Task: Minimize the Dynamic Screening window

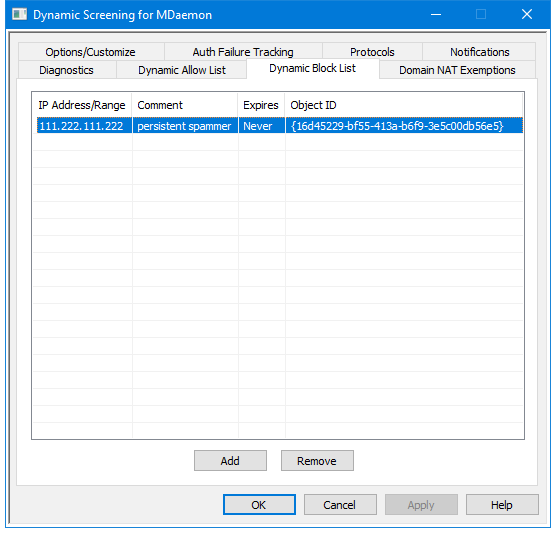Action: (436, 15)
